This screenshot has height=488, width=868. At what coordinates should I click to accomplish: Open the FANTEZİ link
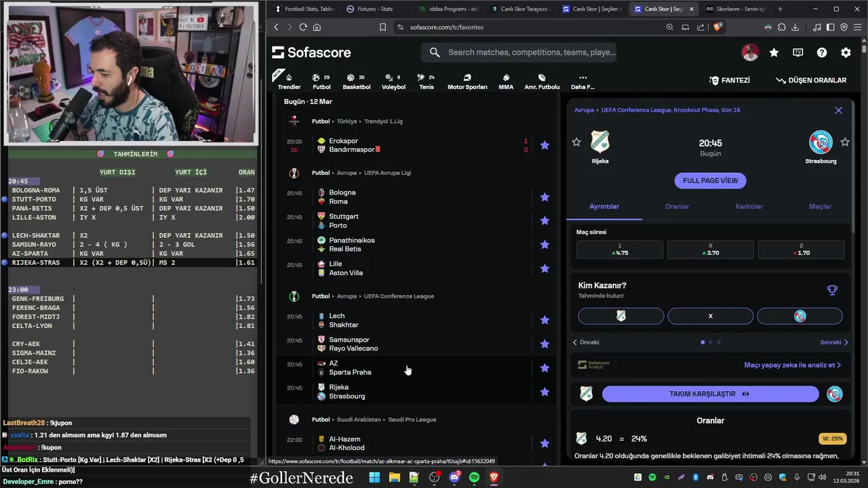(x=730, y=80)
